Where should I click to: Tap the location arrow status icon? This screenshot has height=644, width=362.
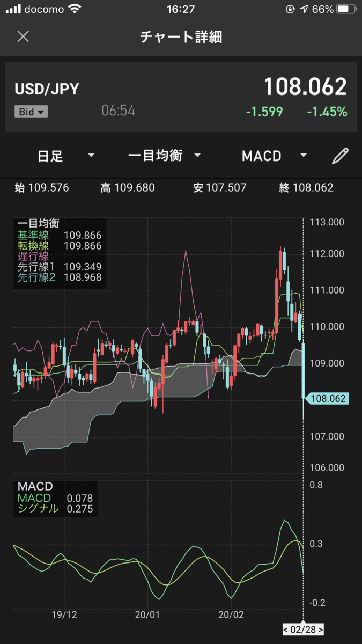305,9
